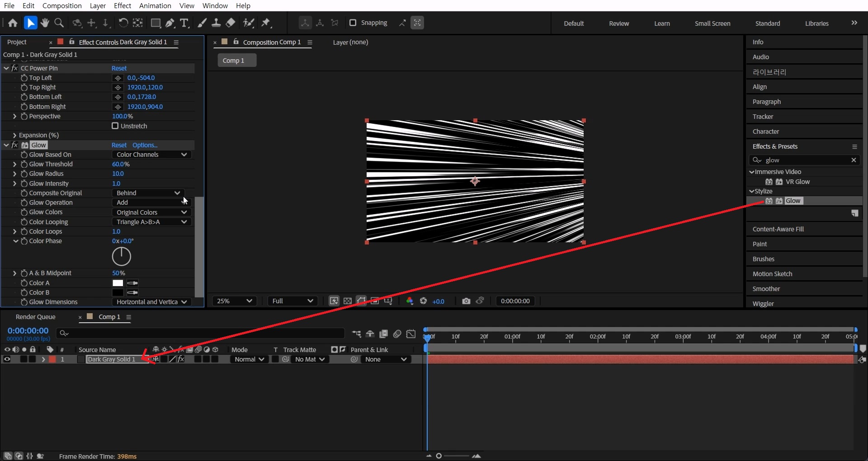Reset the CC Power Pin effect

click(x=119, y=68)
